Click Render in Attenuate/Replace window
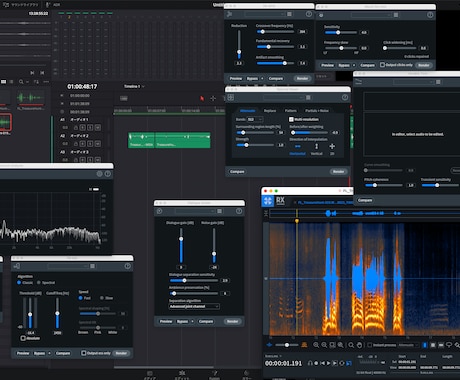 tap(338, 171)
